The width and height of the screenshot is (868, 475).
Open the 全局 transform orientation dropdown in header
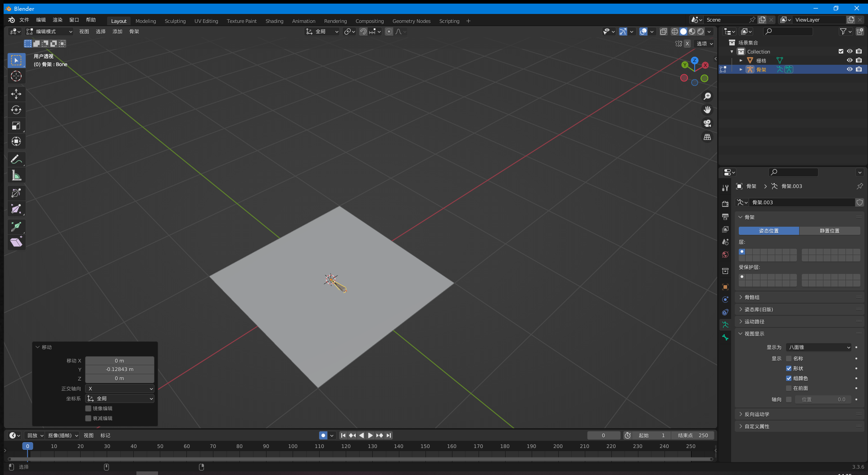(x=322, y=31)
